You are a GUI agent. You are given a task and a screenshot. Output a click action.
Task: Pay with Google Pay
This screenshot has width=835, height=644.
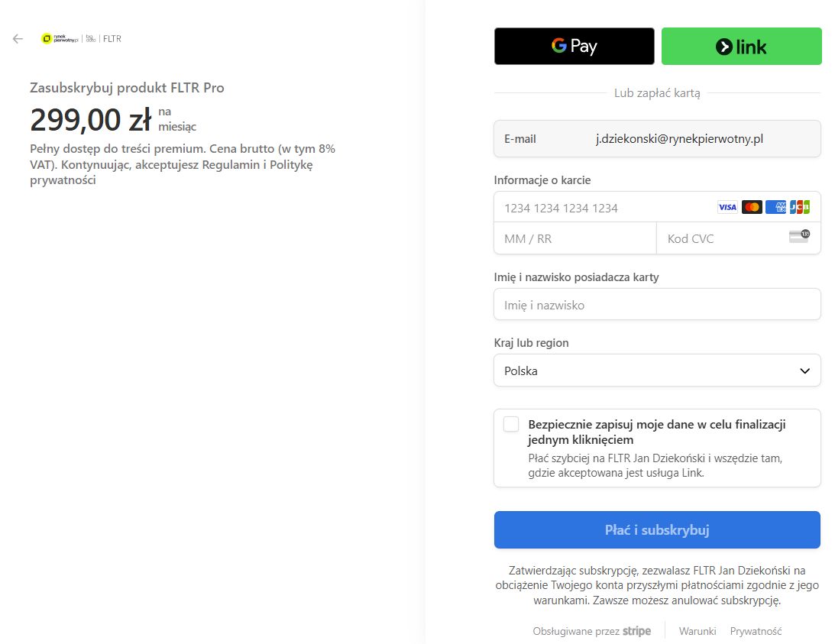coord(574,47)
